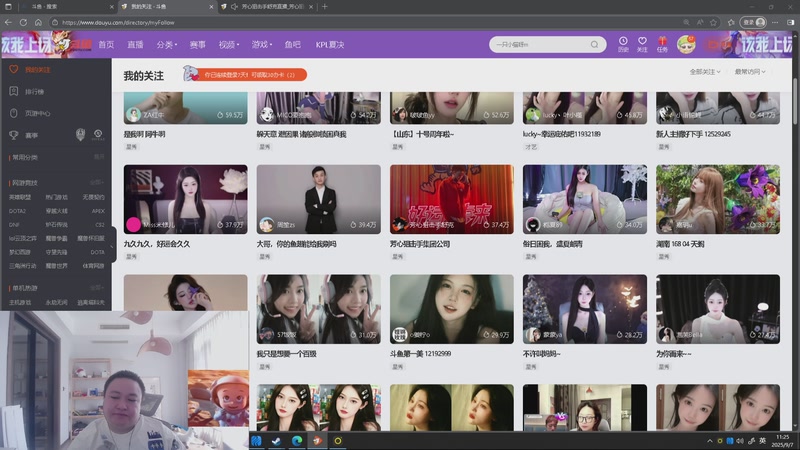Click the 页游中心 mouse icon in sidebar

coord(14,113)
